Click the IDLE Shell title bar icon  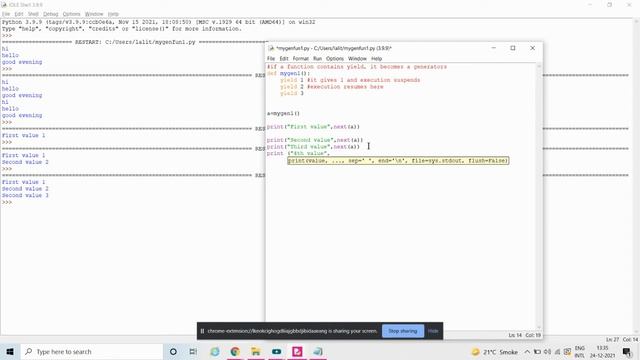[4, 5]
